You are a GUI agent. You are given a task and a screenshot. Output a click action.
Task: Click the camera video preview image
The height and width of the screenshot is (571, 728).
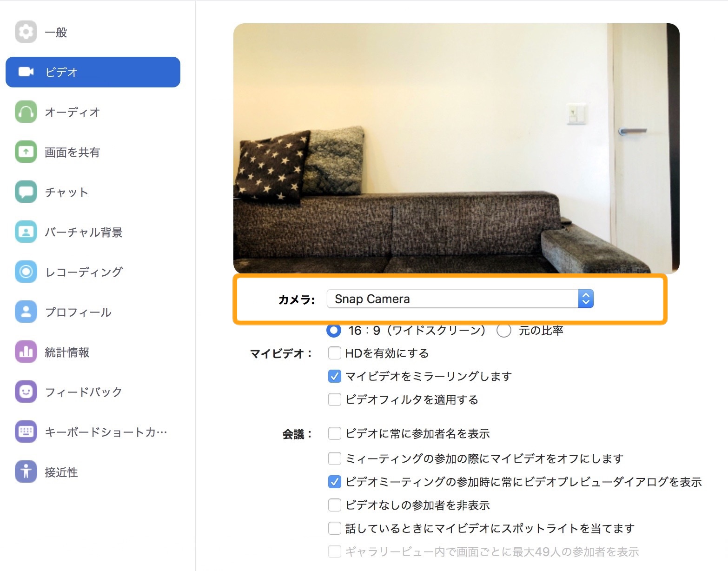point(457,148)
